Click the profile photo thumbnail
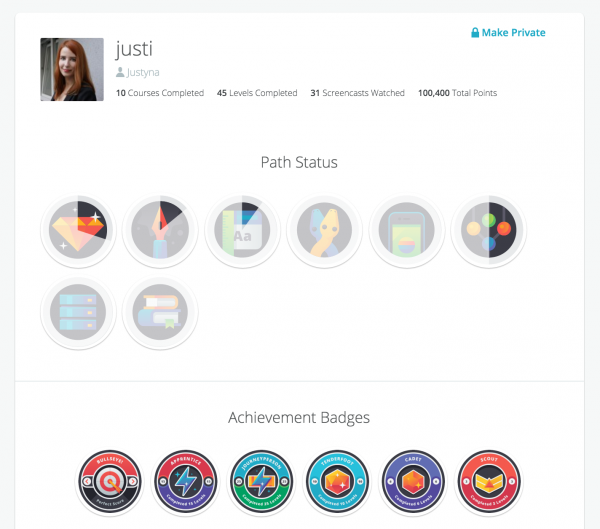This screenshot has width=600, height=529. click(x=72, y=69)
